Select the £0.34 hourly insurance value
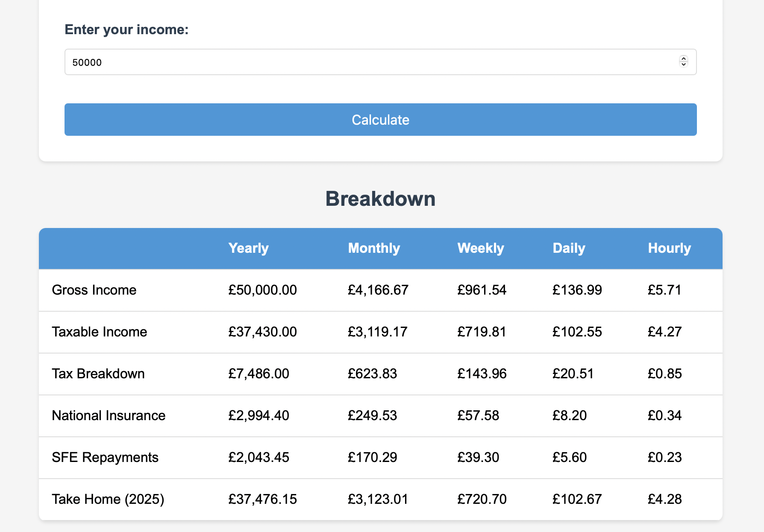 click(x=664, y=415)
